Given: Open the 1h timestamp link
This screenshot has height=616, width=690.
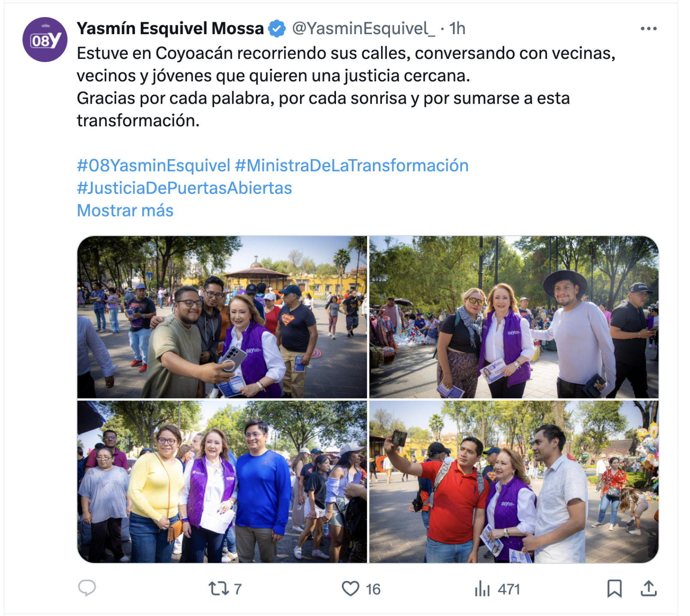Looking at the screenshot, I should [x=457, y=29].
